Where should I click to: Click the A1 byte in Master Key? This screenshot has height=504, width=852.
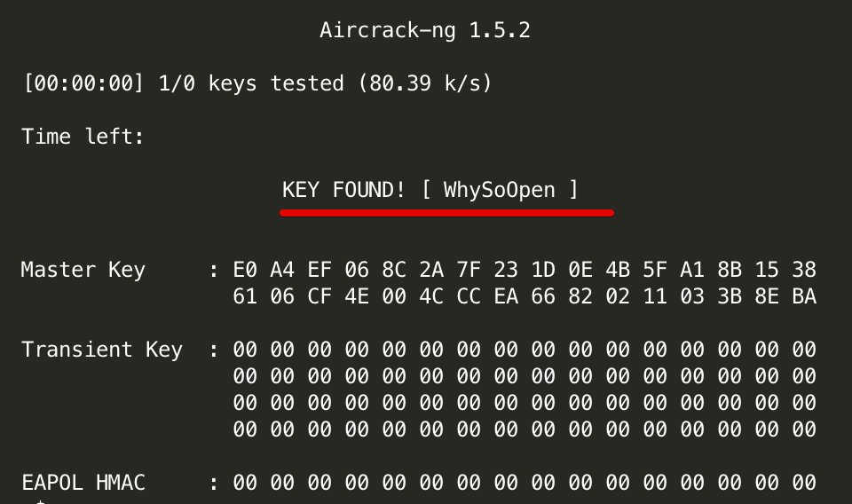coord(692,270)
